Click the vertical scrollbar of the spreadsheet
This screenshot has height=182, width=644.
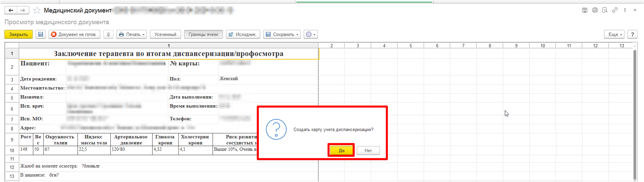tap(635, 112)
